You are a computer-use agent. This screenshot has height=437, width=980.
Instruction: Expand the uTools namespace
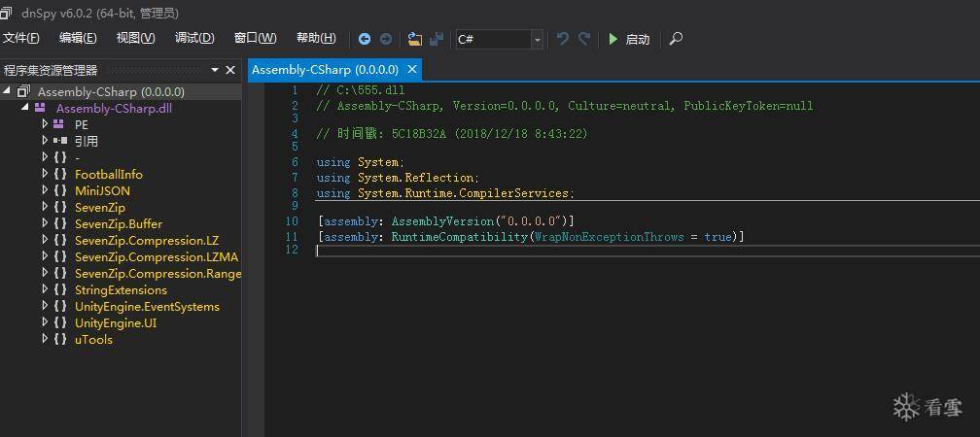point(45,339)
